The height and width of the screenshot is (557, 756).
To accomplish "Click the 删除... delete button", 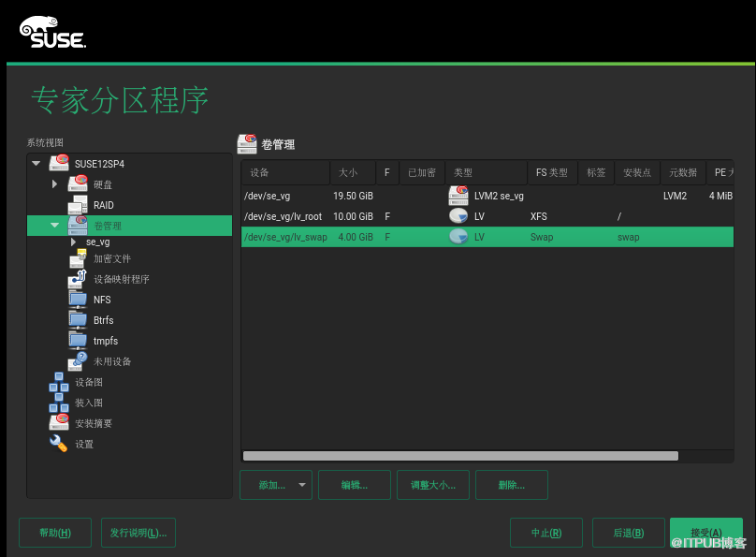I will tap(511, 485).
